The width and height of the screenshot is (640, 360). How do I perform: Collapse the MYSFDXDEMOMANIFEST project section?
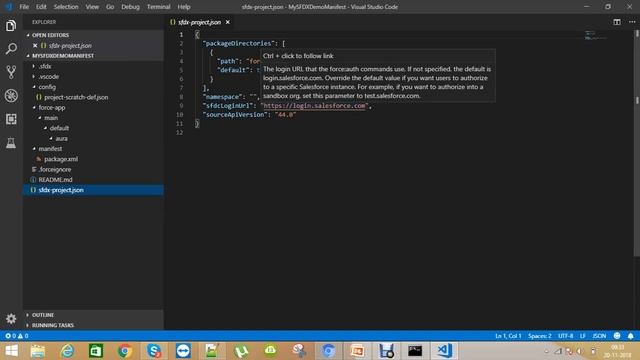tap(63, 56)
